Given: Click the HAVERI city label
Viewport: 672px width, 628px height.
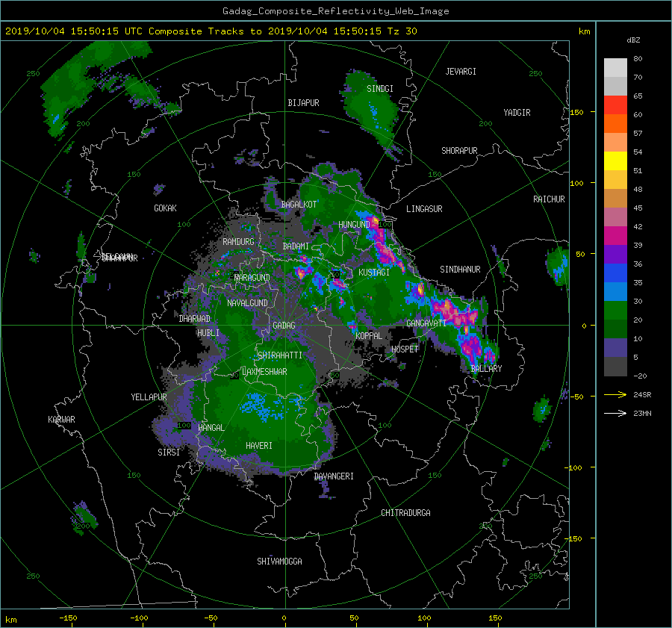Looking at the screenshot, I should (x=259, y=446).
